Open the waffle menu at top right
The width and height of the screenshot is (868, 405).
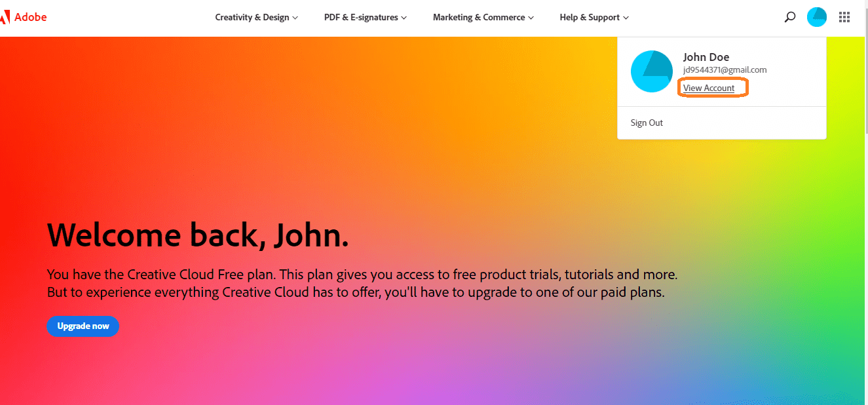[x=844, y=17]
